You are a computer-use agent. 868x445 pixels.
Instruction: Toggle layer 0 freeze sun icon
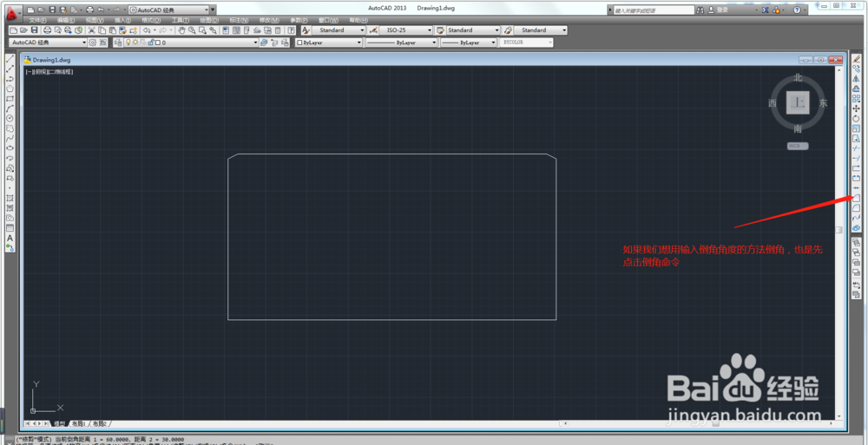135,43
